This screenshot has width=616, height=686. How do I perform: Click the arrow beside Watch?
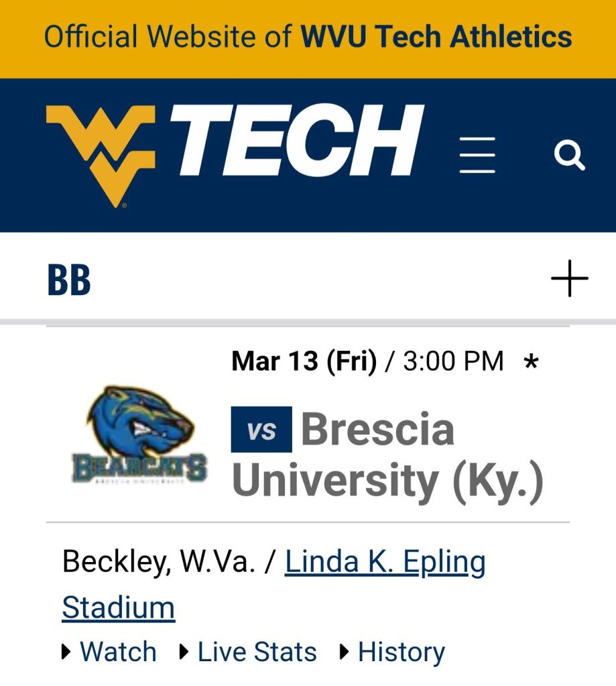tap(66, 652)
